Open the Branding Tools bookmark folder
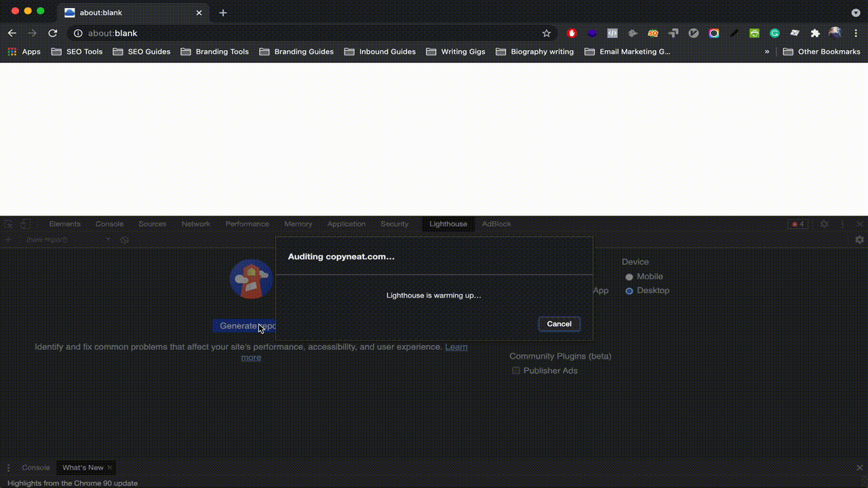The image size is (868, 488). (215, 52)
